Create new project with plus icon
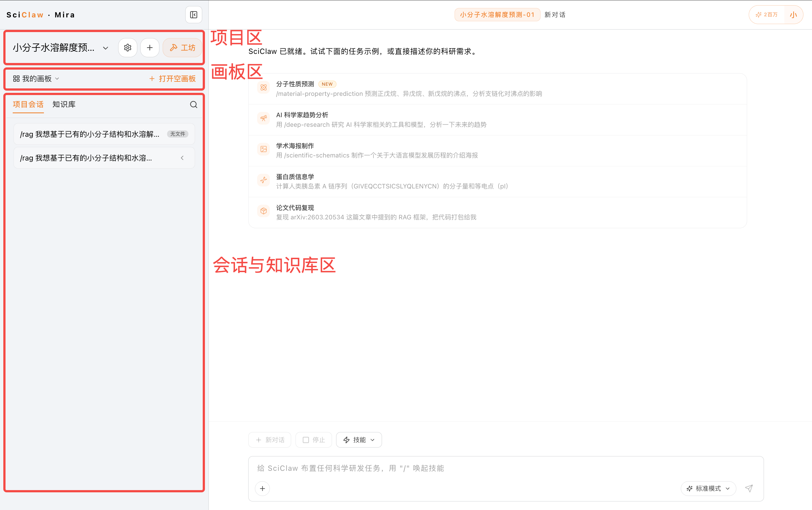Image resolution: width=812 pixels, height=510 pixels. [150, 48]
